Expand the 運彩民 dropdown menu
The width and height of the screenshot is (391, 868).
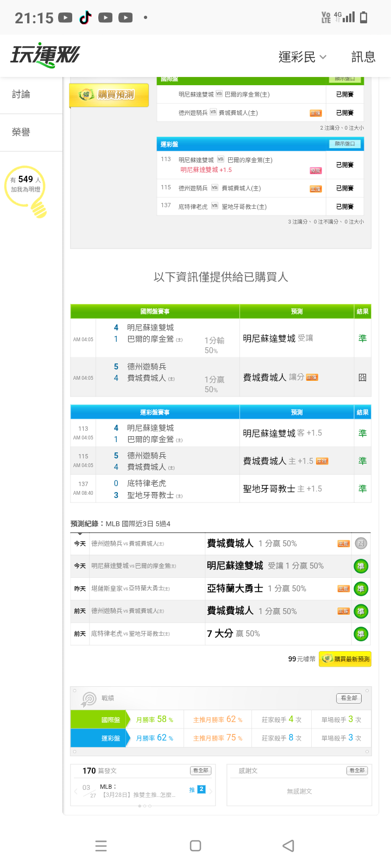(x=302, y=57)
